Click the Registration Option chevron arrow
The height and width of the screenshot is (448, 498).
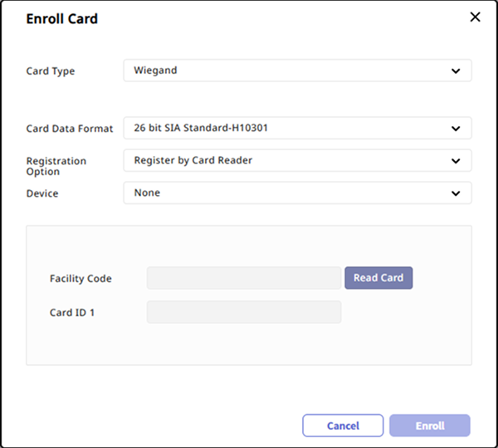[x=456, y=161]
